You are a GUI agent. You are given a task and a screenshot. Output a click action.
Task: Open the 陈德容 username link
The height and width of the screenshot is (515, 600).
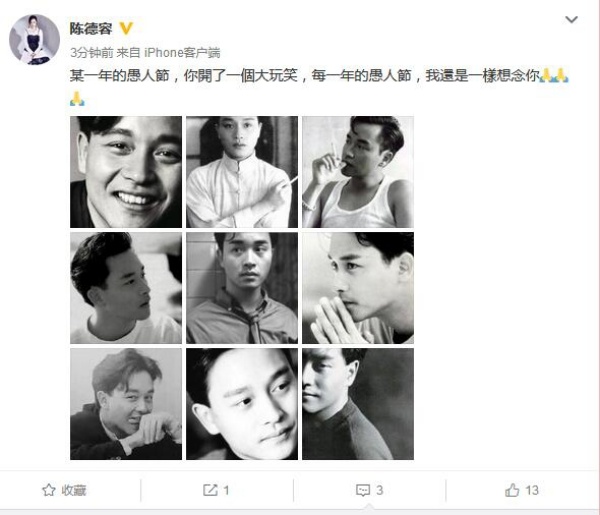point(91,29)
